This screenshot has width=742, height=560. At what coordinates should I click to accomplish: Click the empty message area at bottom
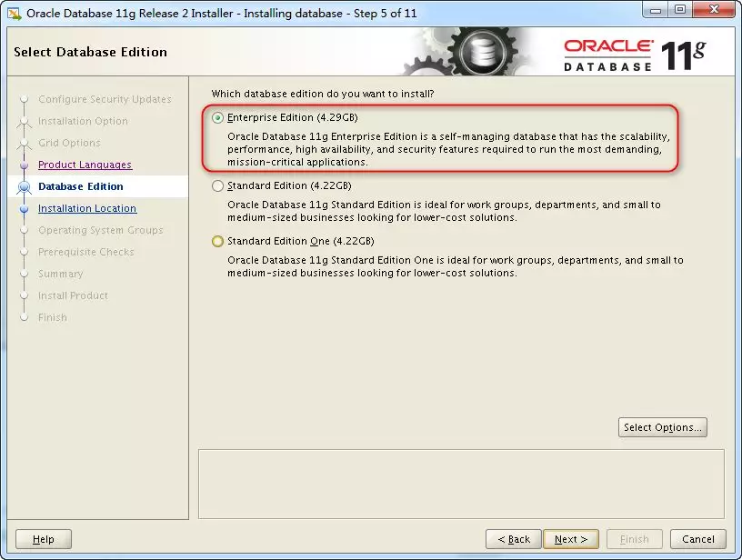point(461,484)
